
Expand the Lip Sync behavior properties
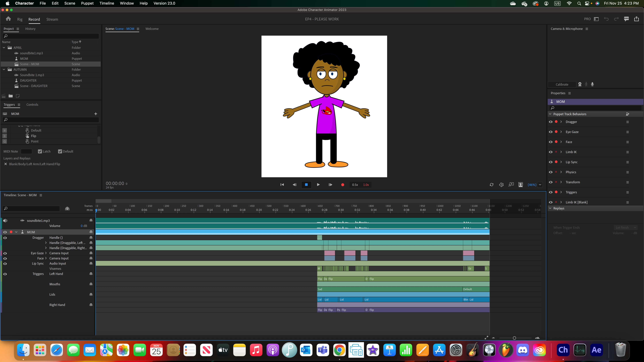561,162
